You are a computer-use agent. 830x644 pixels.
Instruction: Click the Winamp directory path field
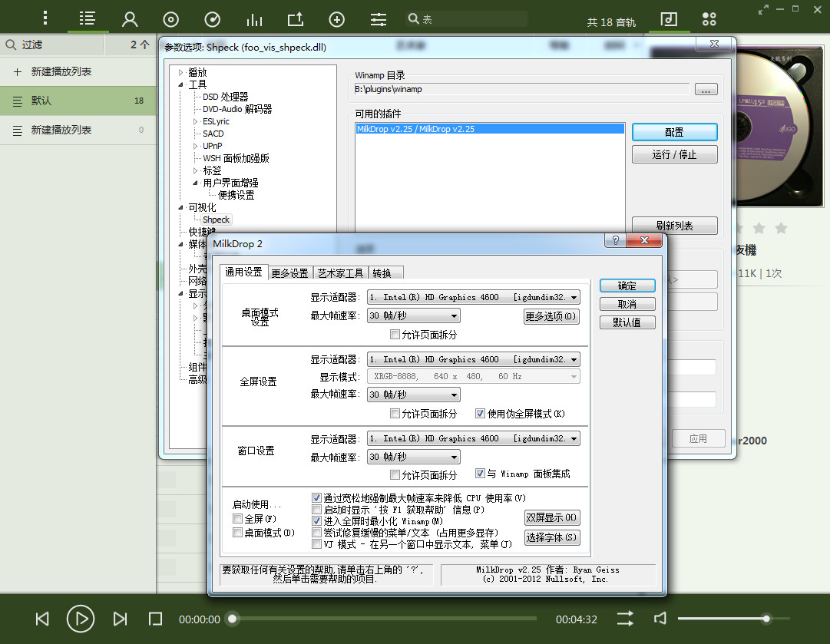tap(522, 89)
